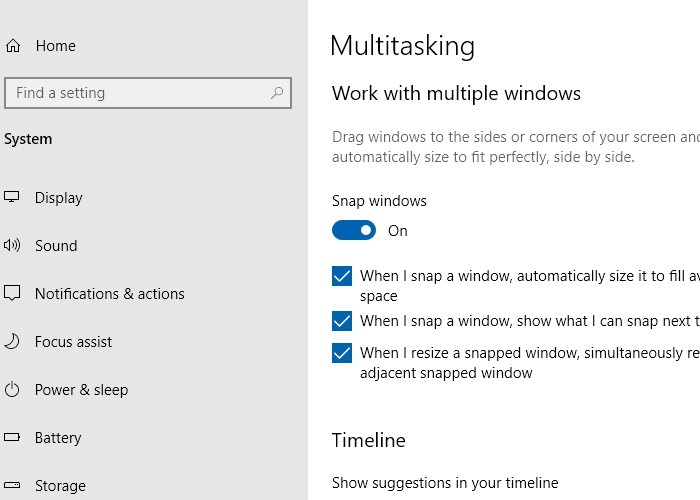Open Battery settings

click(58, 438)
